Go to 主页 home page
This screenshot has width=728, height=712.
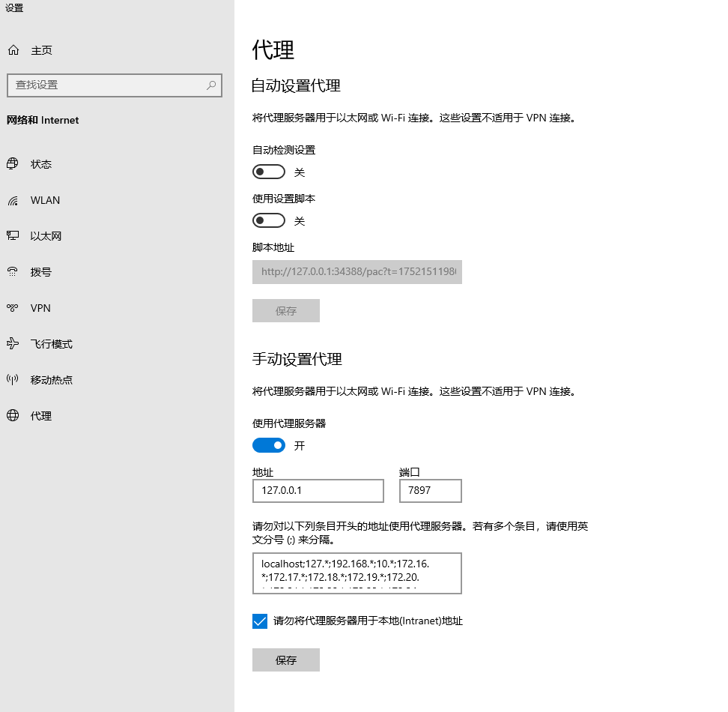tap(41, 50)
